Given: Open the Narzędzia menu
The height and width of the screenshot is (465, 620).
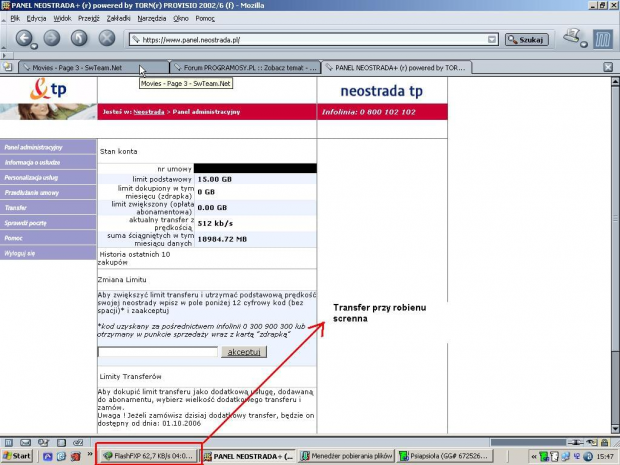Looking at the screenshot, I should coord(152,18).
